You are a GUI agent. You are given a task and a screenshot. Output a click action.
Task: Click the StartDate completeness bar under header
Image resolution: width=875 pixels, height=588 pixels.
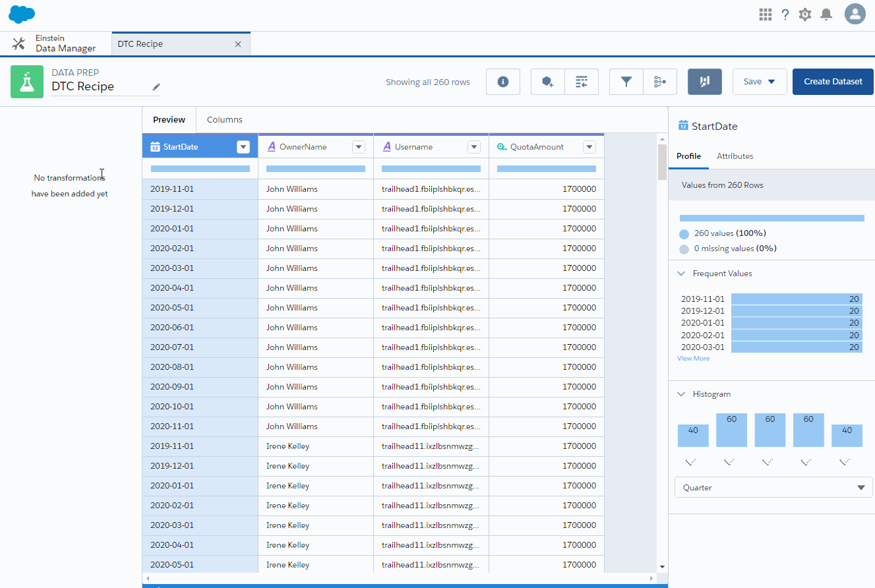click(200, 169)
